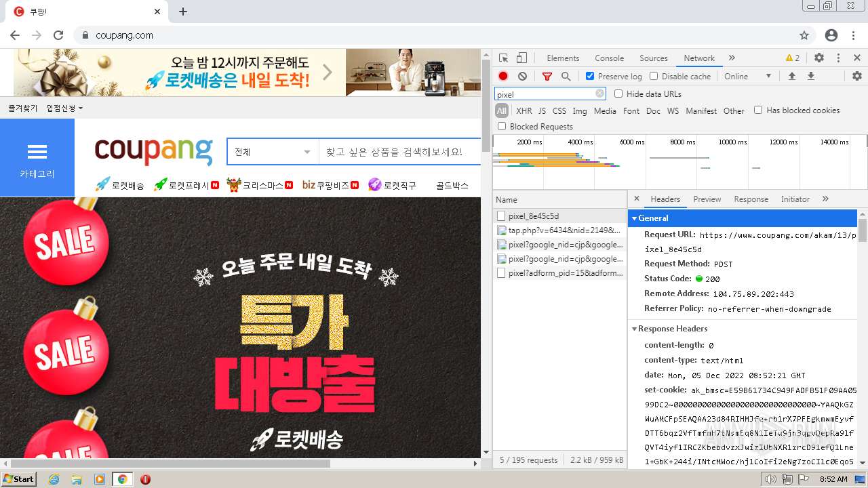The width and height of the screenshot is (868, 488).
Task: Select the All filter type
Action: [502, 111]
